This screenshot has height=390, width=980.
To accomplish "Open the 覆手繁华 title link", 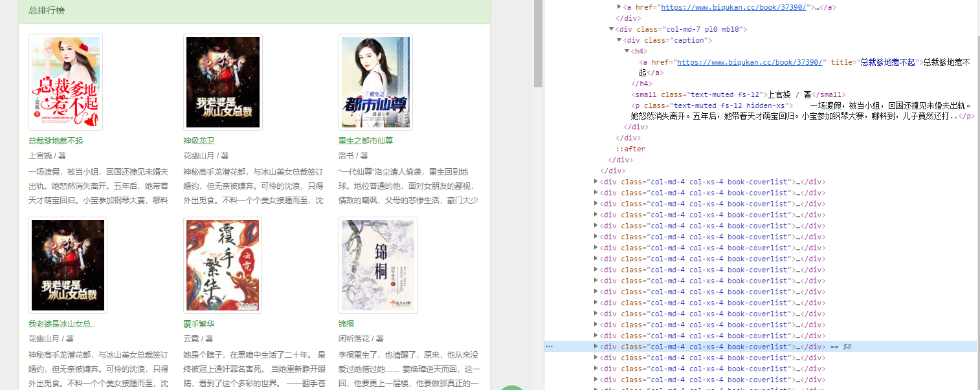I will pos(199,323).
